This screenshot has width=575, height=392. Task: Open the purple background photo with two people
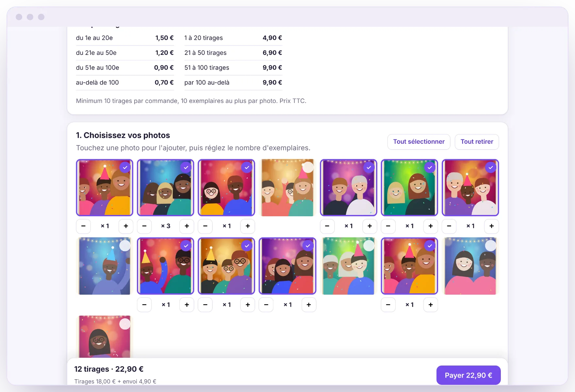coord(348,188)
